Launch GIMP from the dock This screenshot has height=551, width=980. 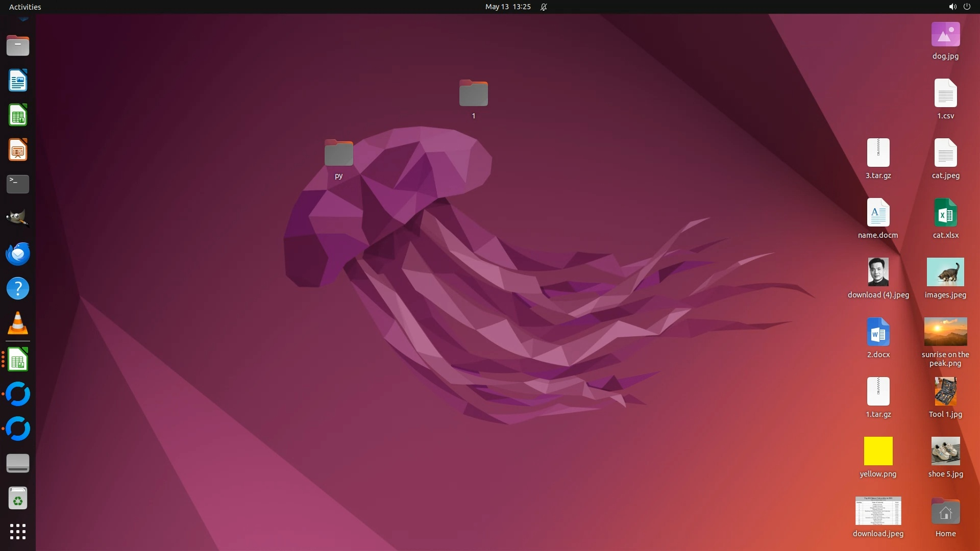click(18, 218)
